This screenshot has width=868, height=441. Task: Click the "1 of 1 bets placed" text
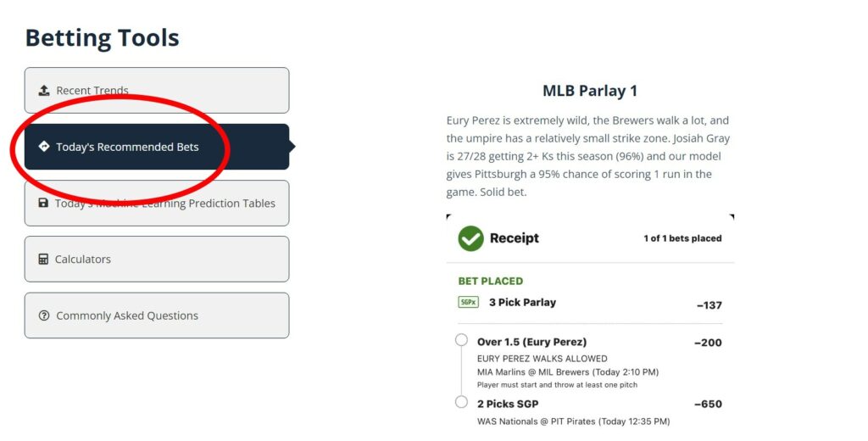[682, 238]
